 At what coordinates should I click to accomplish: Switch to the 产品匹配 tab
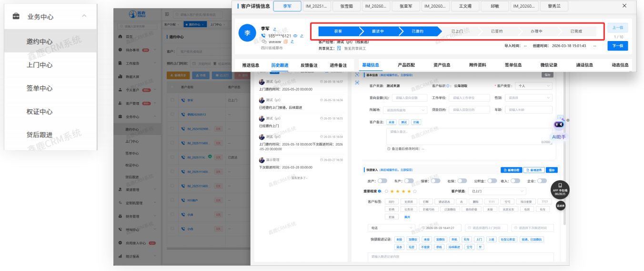(406, 65)
